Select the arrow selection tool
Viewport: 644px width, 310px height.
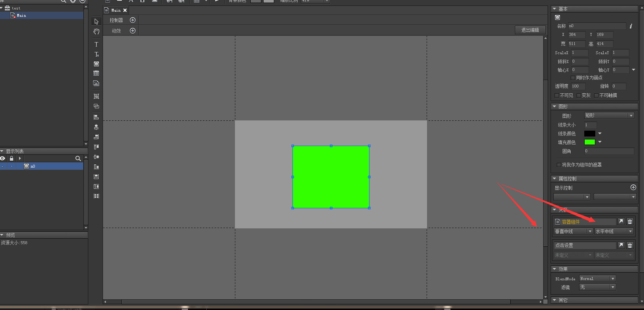pyautogui.click(x=96, y=22)
